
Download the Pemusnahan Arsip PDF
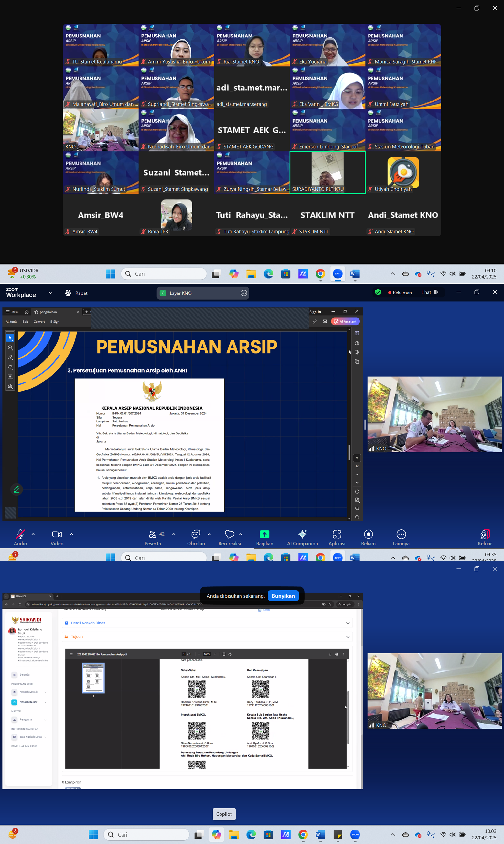pos(330,654)
